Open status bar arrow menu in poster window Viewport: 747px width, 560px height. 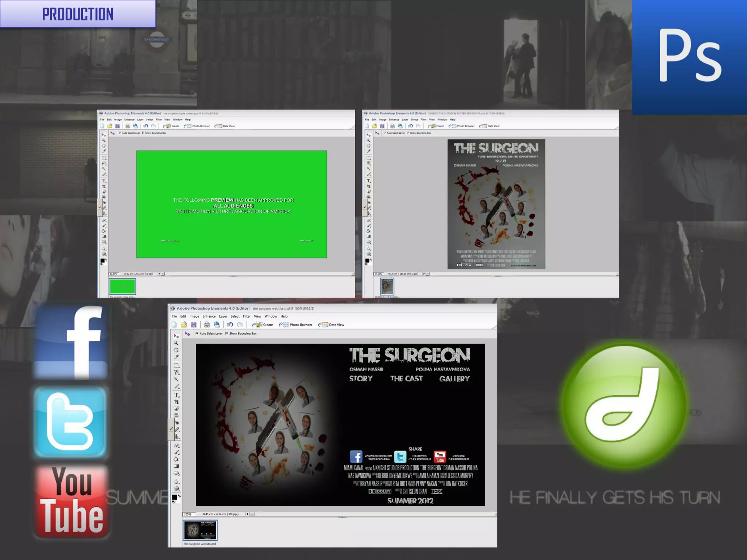pos(424,274)
